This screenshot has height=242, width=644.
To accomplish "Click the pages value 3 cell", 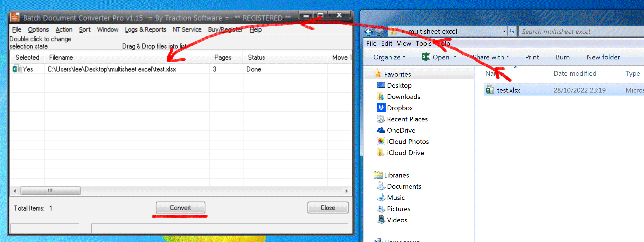I will 215,69.
